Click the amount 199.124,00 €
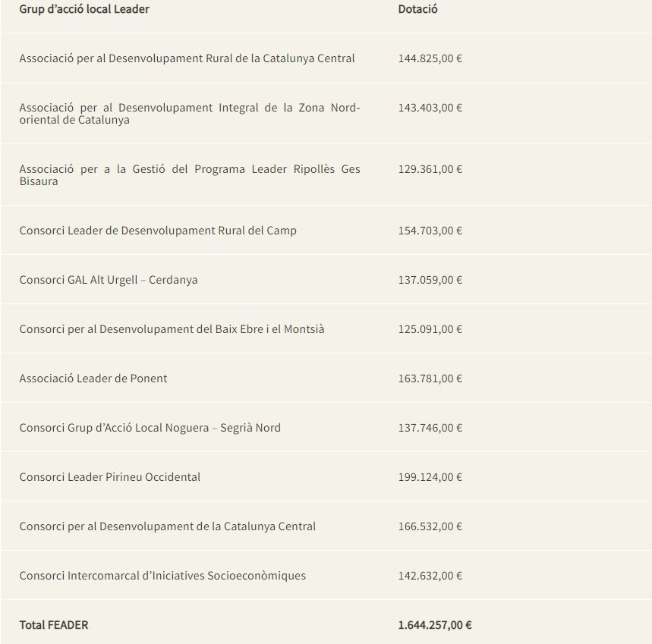Image resolution: width=652 pixels, height=644 pixels. (430, 477)
